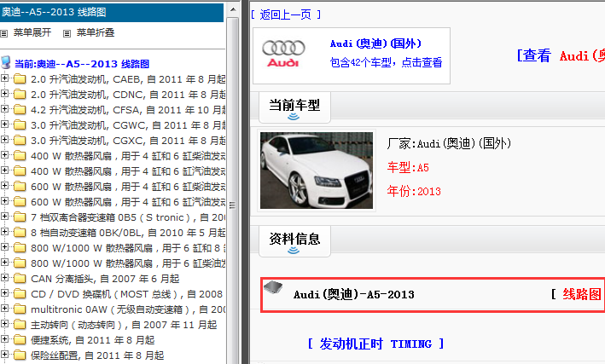Select 400 W 散热器风扇 柴油发动机 row

click(x=128, y=156)
